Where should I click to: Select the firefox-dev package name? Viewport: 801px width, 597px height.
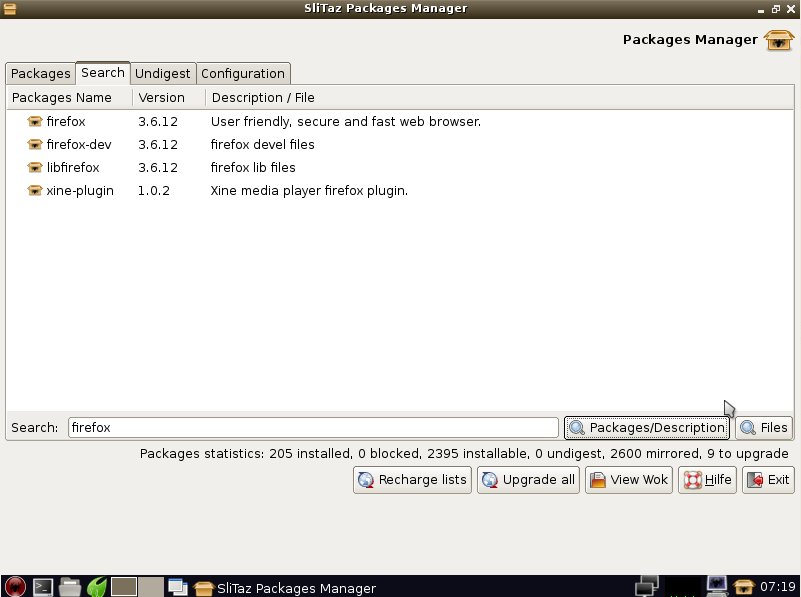(x=79, y=145)
